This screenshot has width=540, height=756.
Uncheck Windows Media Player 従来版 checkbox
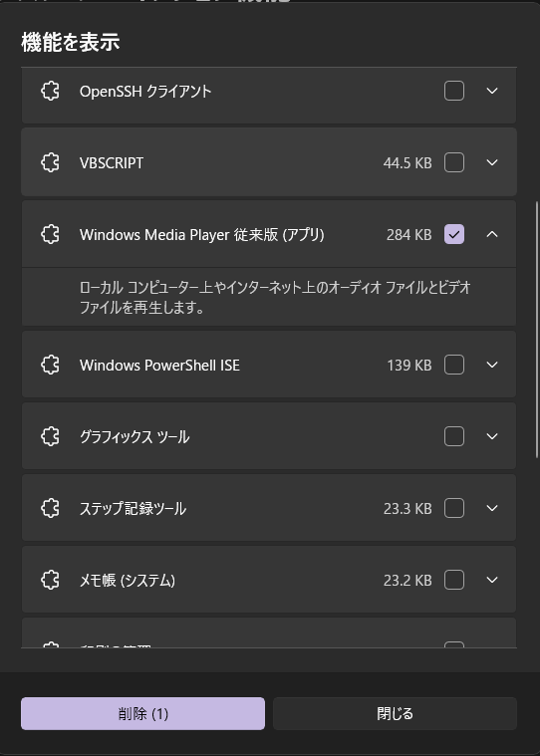(x=454, y=234)
